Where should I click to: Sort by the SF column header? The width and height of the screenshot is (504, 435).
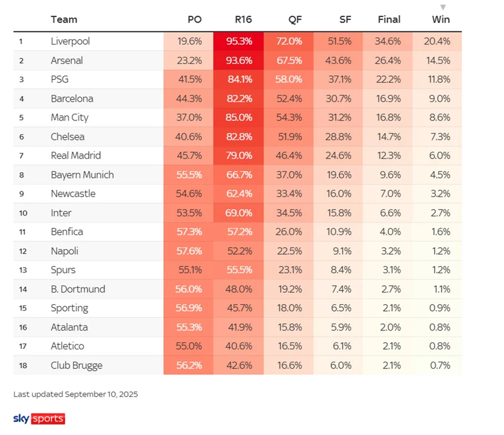(345, 20)
